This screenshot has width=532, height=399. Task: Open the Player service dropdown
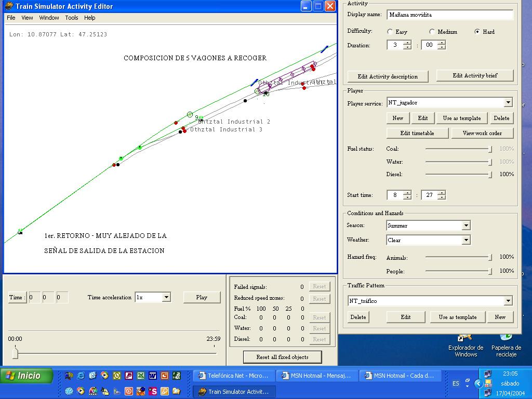click(508, 103)
